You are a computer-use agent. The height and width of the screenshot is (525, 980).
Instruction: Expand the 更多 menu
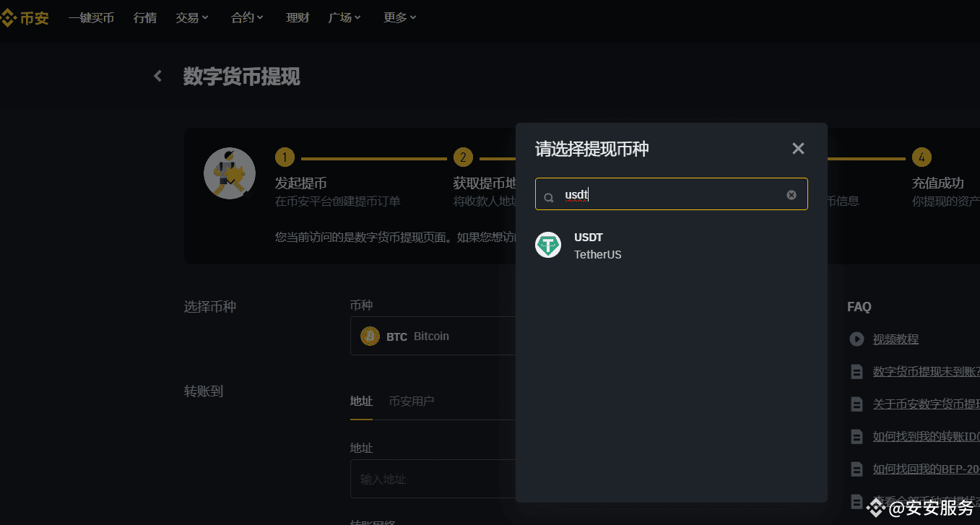(x=400, y=18)
